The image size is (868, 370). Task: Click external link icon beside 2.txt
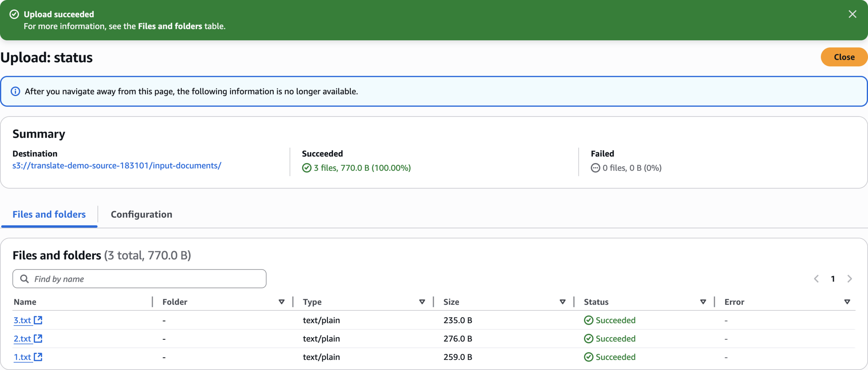pyautogui.click(x=38, y=338)
